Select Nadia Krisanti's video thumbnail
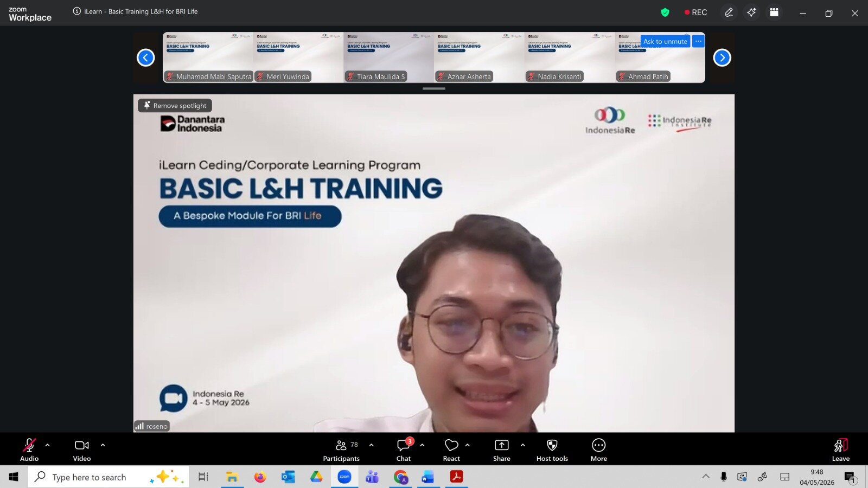The width and height of the screenshot is (868, 488). [570, 57]
